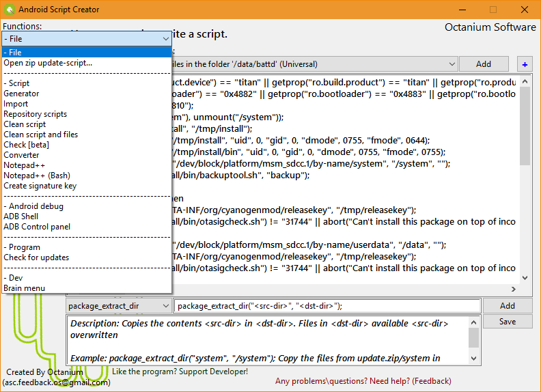The image size is (541, 392).
Task: Click the asc.feedback.os@gmail.com email text
Action: [x=57, y=382]
